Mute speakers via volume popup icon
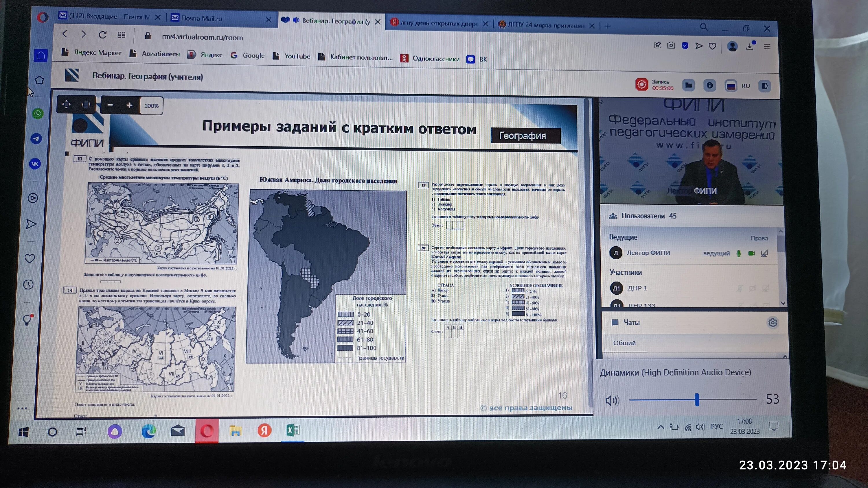The height and width of the screenshot is (488, 868). (612, 400)
